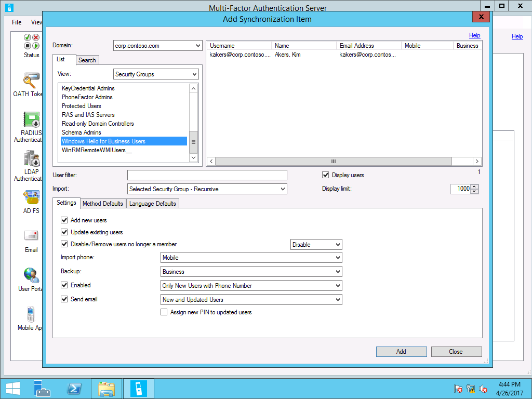
Task: Open LDAP Authentication icon
Action: click(x=31, y=158)
